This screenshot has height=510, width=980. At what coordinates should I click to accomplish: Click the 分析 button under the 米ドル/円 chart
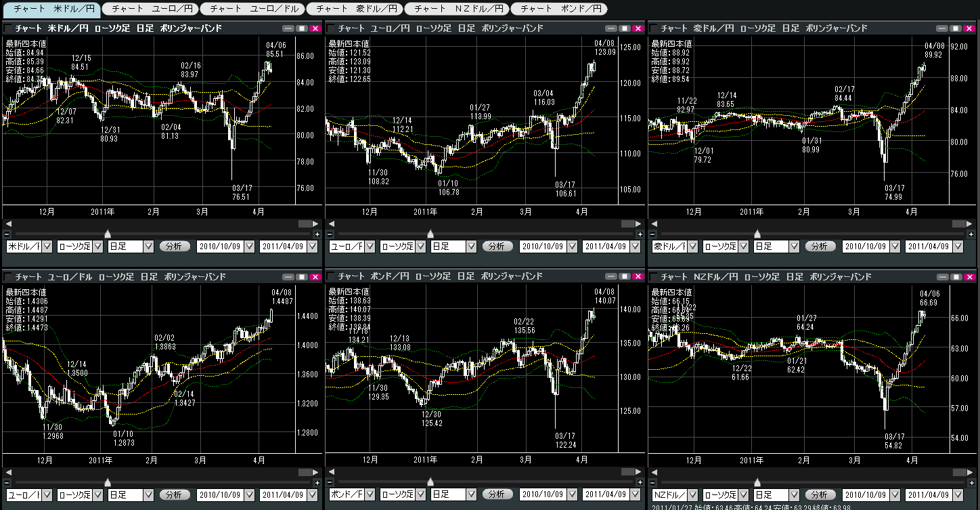pyautogui.click(x=175, y=247)
